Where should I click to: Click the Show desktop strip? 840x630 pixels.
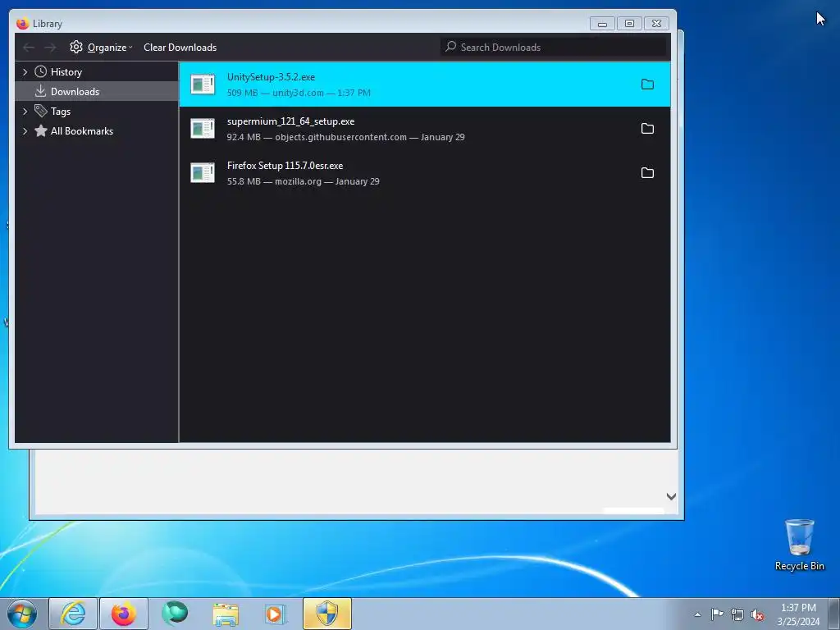(834, 614)
